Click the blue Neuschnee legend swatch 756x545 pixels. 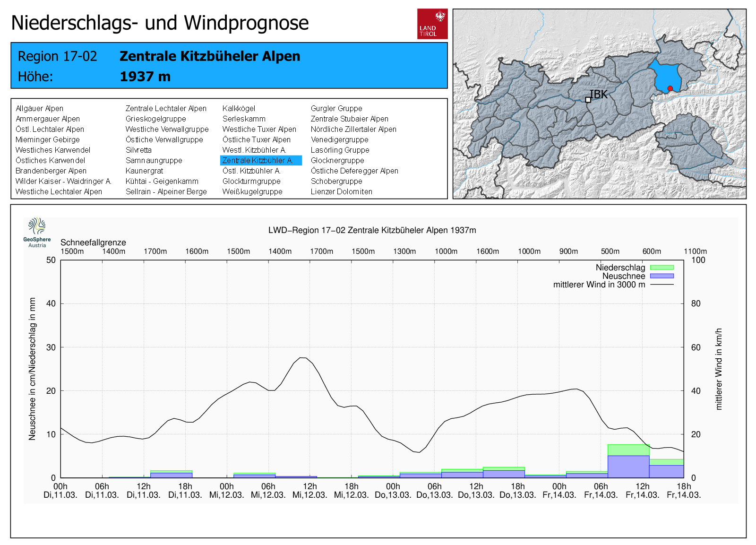(661, 276)
